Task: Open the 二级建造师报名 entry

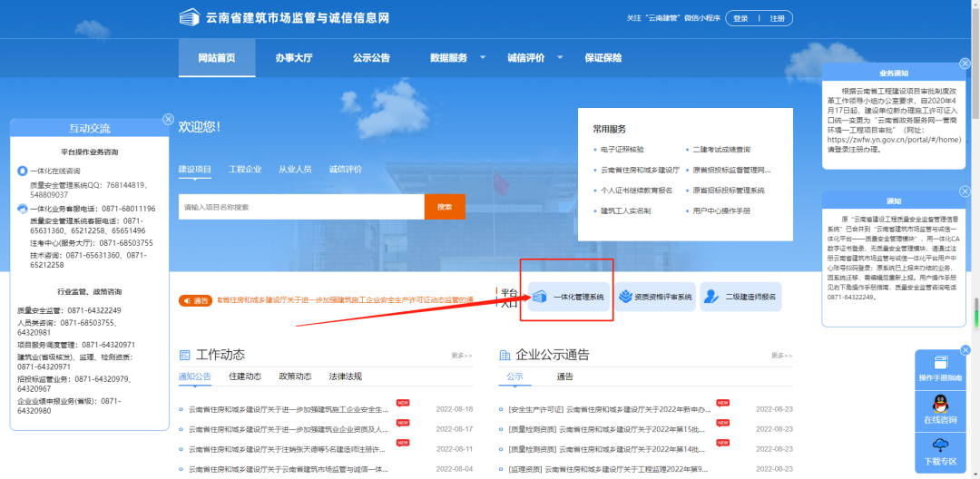Action: click(740, 297)
